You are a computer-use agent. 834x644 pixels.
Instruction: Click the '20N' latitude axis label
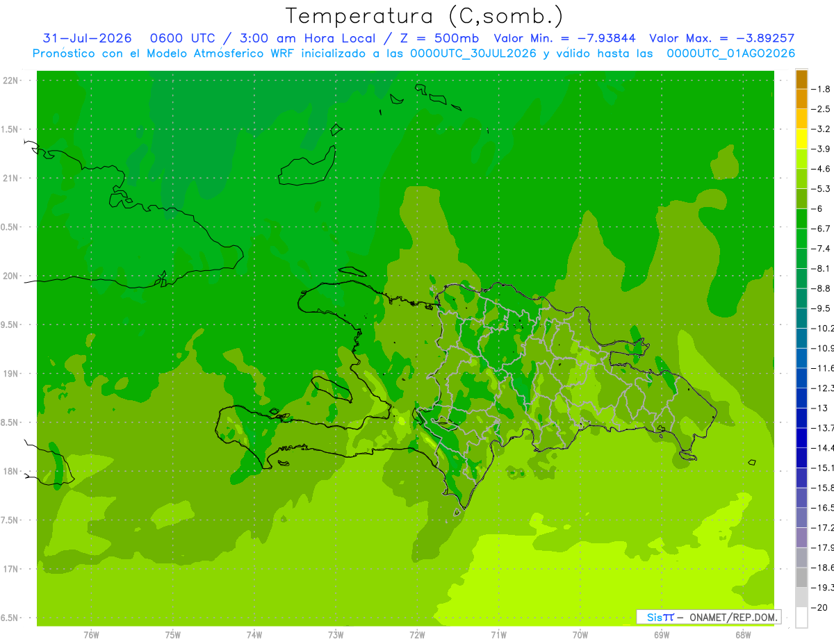pos(10,276)
